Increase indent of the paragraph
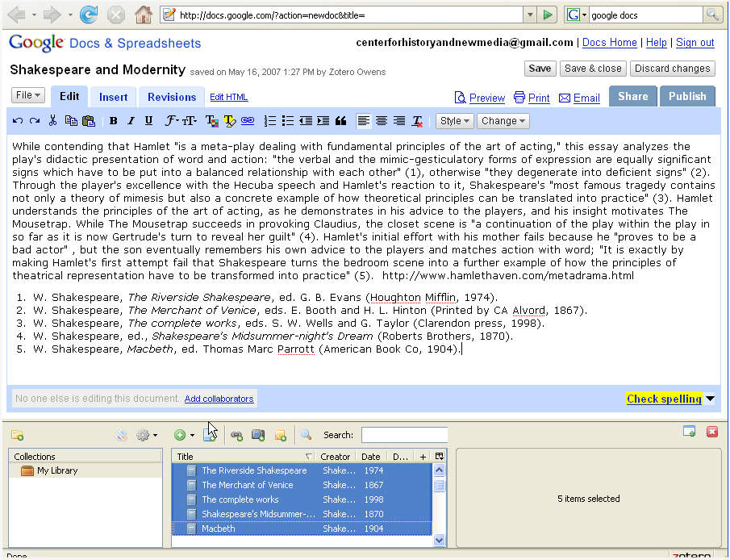Viewport: 730px width, 560px height. click(x=323, y=121)
